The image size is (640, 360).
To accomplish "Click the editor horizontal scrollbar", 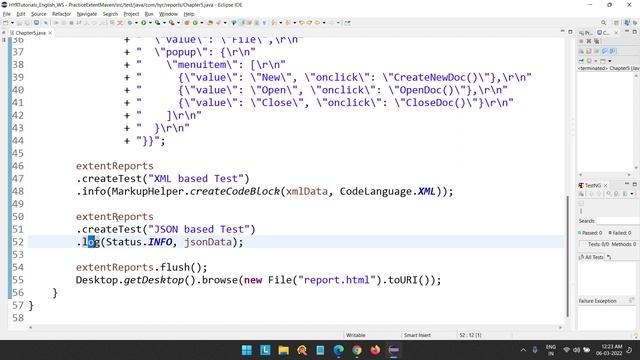I will pyautogui.click(x=296, y=327).
